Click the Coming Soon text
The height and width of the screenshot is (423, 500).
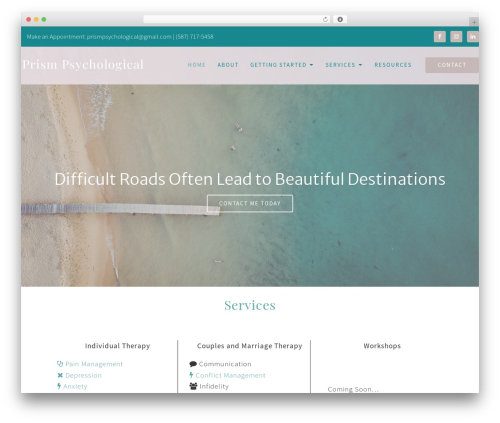pos(353,389)
